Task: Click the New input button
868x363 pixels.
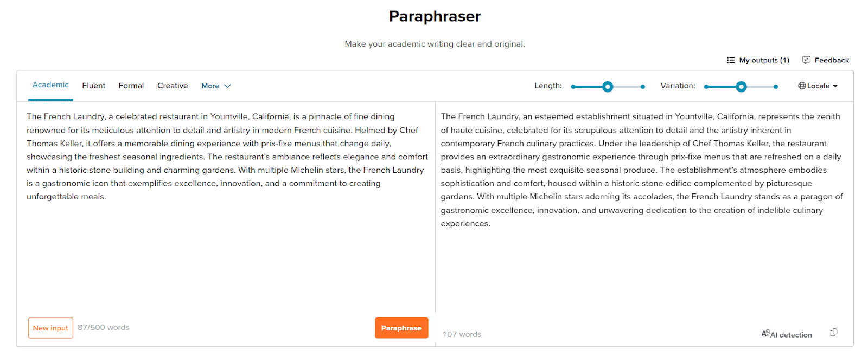Action: 50,328
